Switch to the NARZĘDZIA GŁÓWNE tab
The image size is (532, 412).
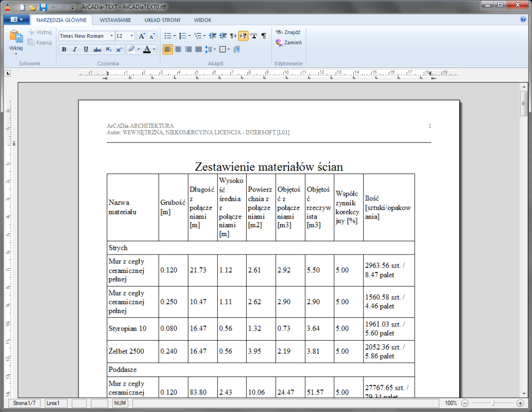click(61, 20)
